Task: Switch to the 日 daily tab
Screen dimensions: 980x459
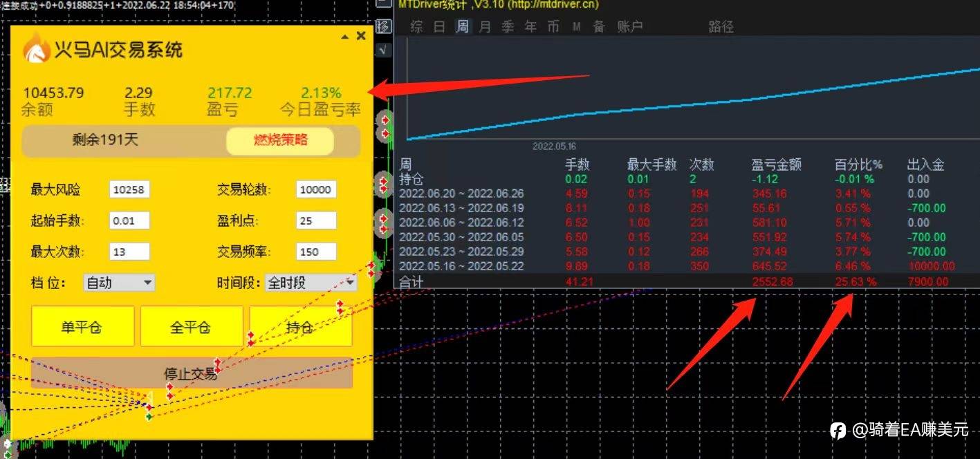Action: click(439, 27)
